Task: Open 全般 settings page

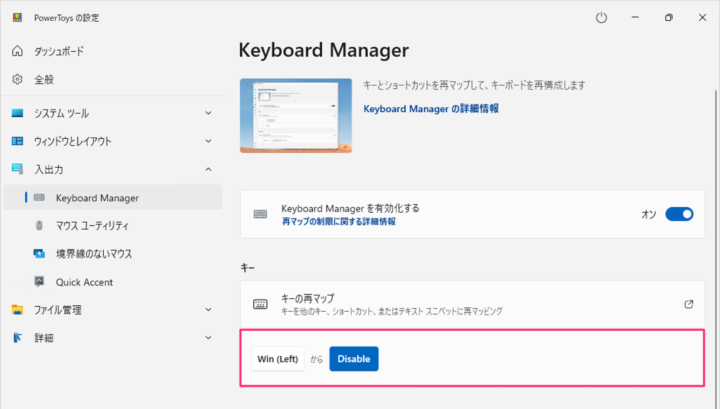Action: pos(112,79)
